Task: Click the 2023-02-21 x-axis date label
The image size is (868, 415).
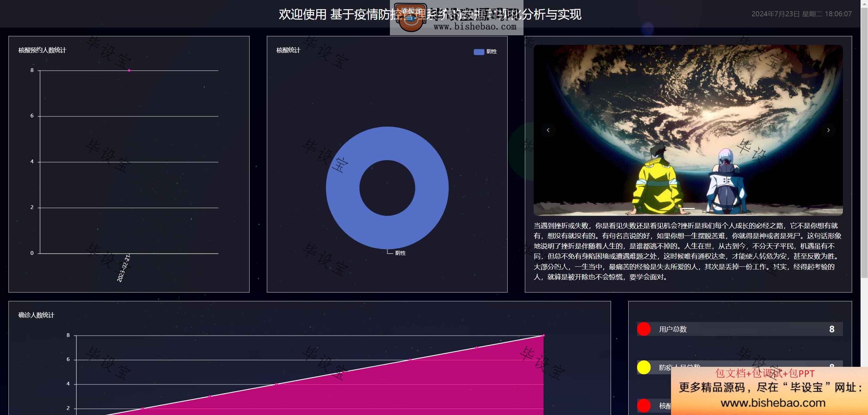Action: [124, 268]
